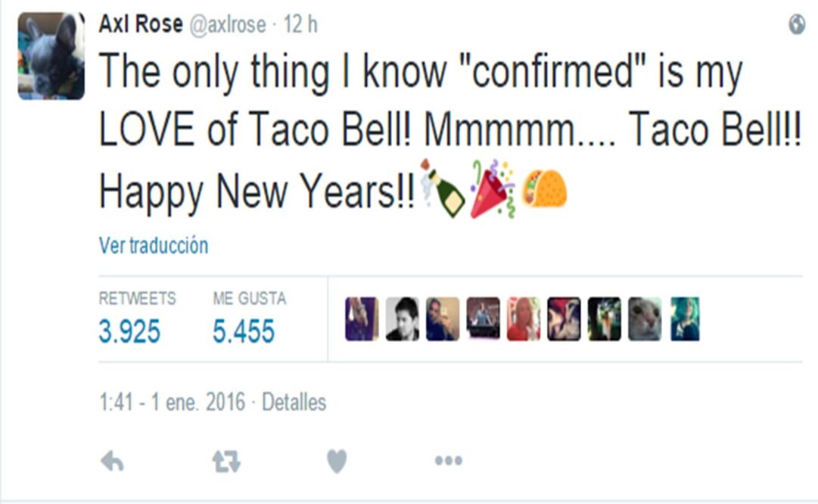
Task: Translate tweet via Ver traducción
Action: pyautogui.click(x=153, y=246)
